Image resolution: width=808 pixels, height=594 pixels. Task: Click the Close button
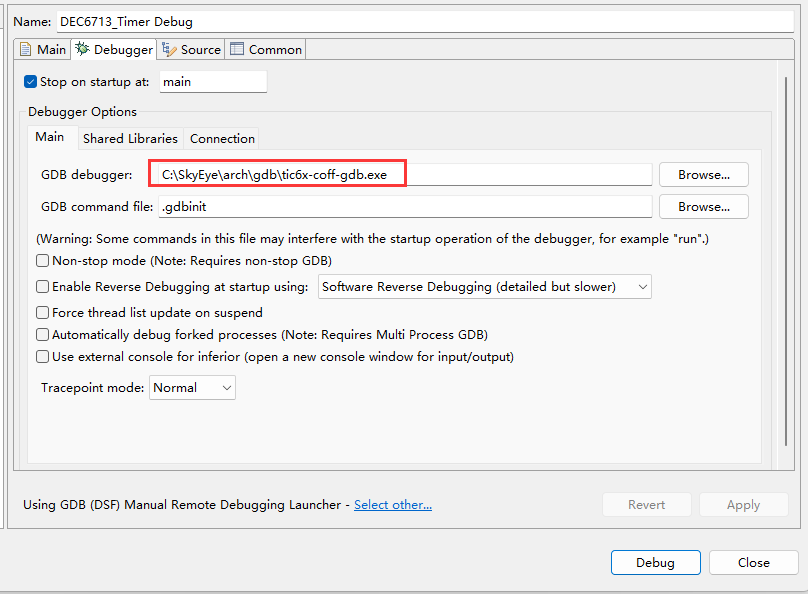753,563
